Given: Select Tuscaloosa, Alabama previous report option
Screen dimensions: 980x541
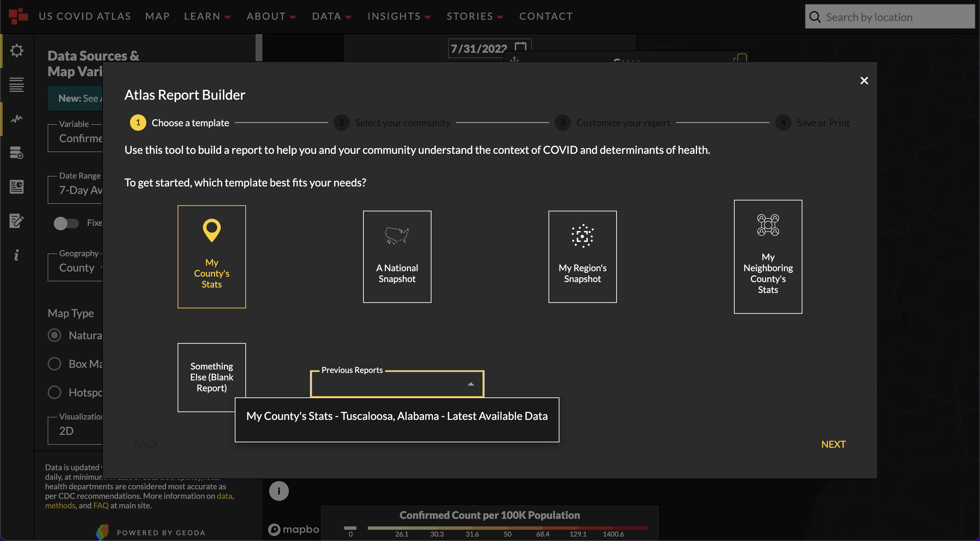Looking at the screenshot, I should point(397,416).
